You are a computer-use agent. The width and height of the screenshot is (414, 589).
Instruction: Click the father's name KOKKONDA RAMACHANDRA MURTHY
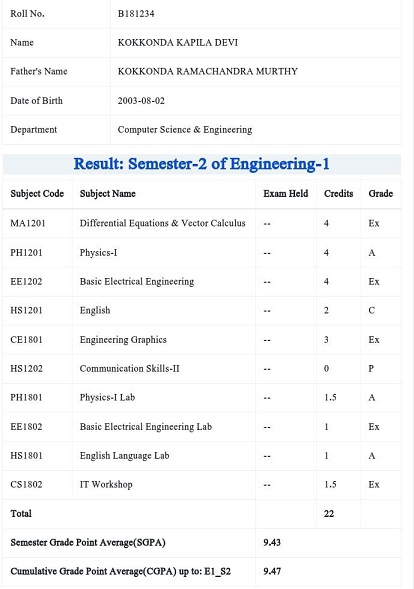click(207, 71)
